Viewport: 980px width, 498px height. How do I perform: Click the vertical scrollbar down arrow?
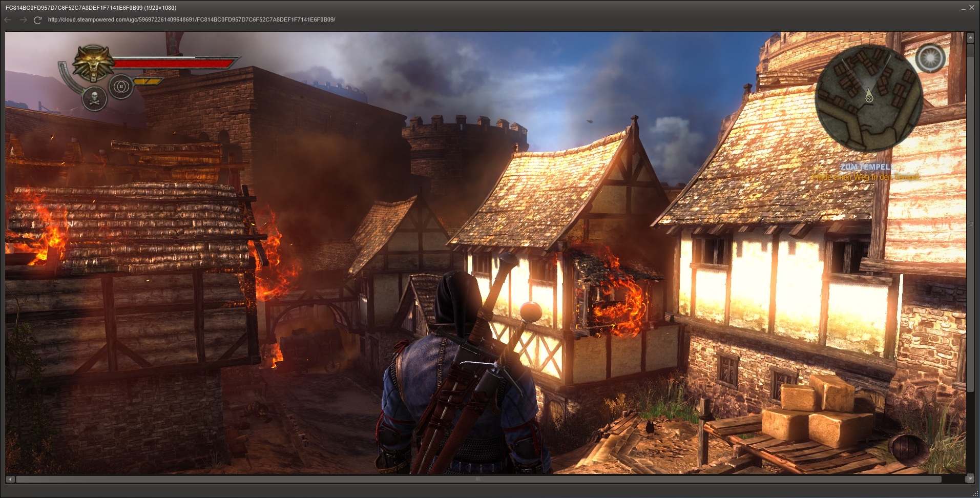(x=970, y=479)
